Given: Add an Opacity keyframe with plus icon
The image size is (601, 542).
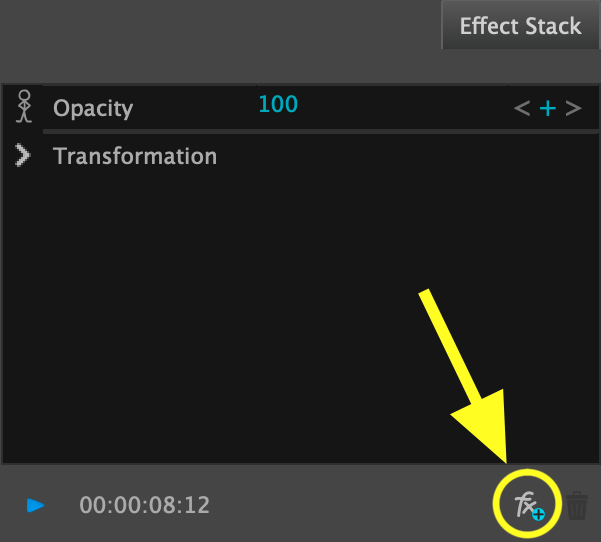Looking at the screenshot, I should [x=547, y=108].
